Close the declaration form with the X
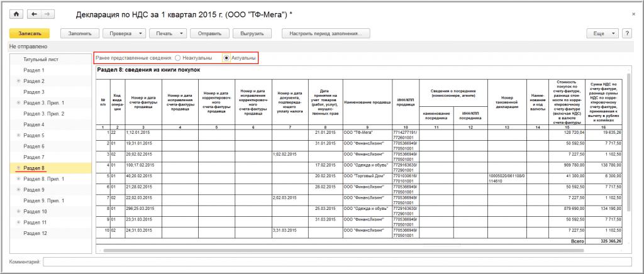The width and height of the screenshot is (644, 274). 631,13
